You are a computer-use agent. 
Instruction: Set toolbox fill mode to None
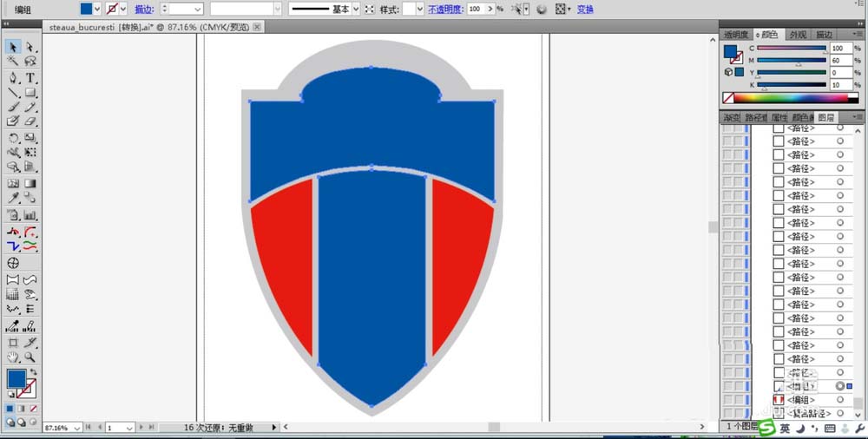pyautogui.click(x=33, y=409)
